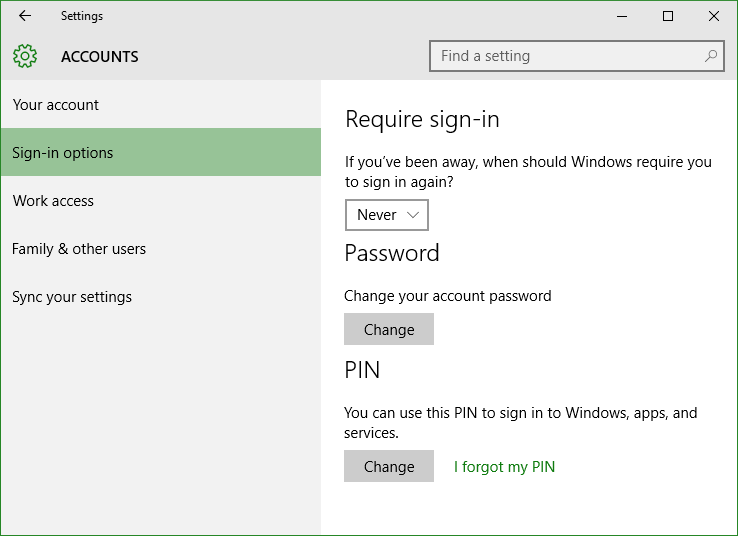Image resolution: width=738 pixels, height=536 pixels.
Task: Go to Family & other users
Action: click(161, 248)
